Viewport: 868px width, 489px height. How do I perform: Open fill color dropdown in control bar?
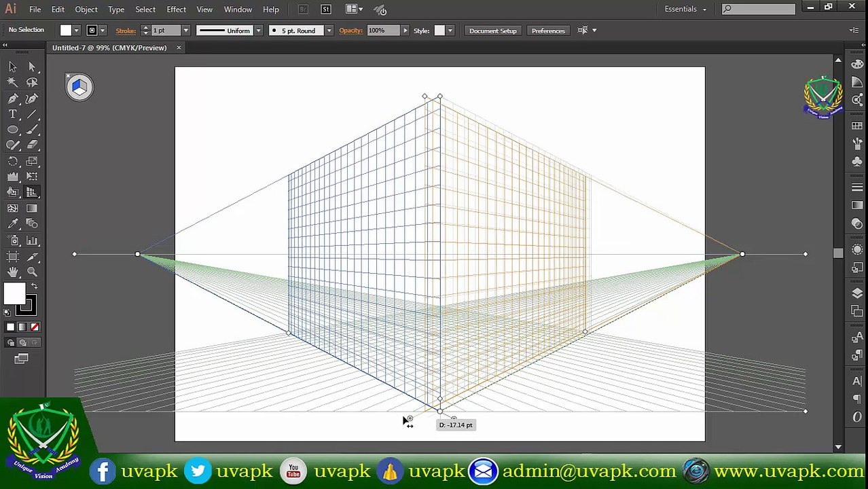click(x=76, y=31)
